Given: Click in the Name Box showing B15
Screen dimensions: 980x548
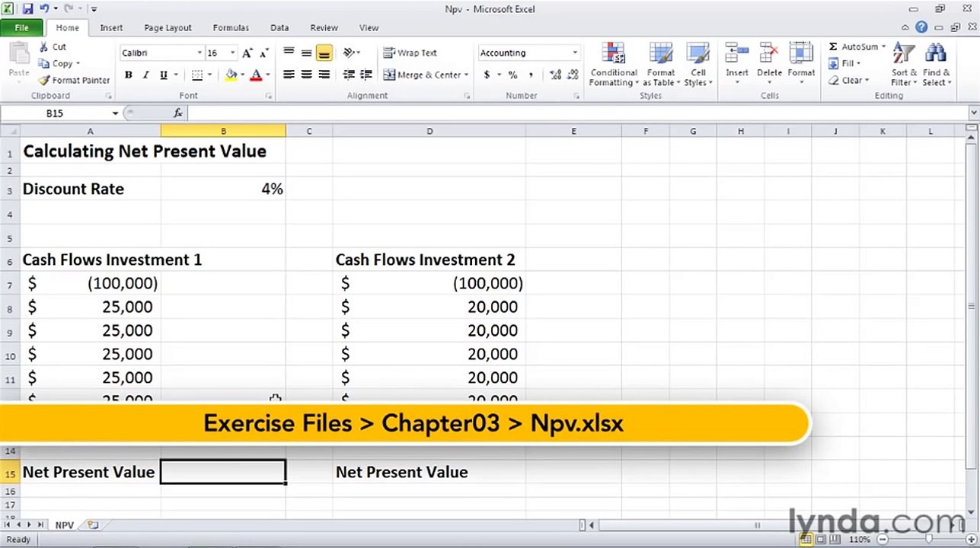Looking at the screenshot, I should pyautogui.click(x=55, y=113).
